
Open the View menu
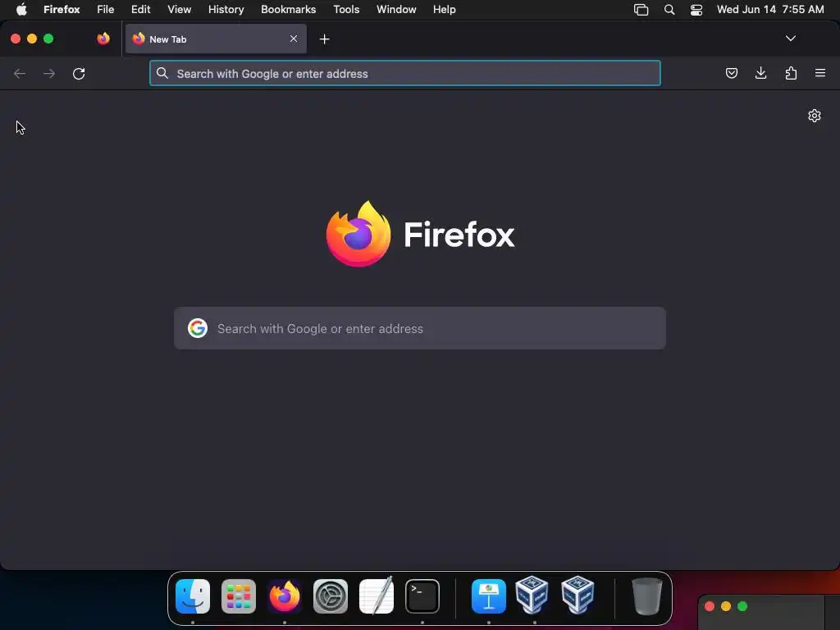point(179,9)
